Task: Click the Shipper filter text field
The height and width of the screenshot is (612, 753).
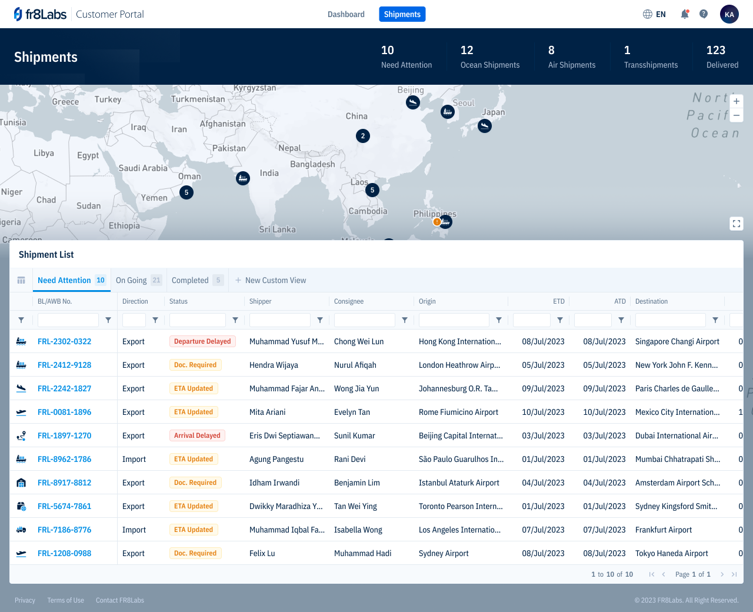Action: click(x=279, y=320)
